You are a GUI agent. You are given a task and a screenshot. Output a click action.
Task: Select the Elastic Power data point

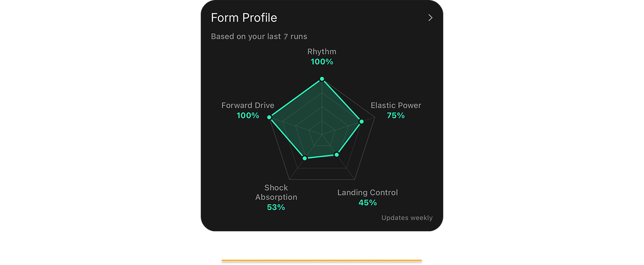coord(361,121)
